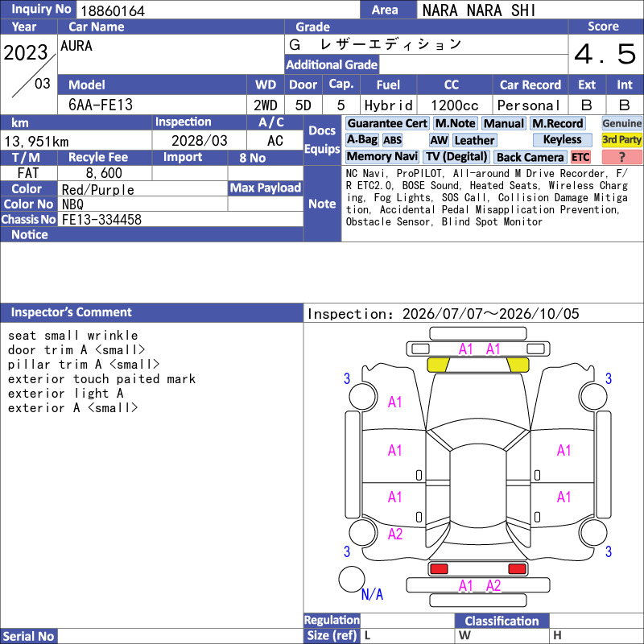The height and width of the screenshot is (644, 644).
Task: Click the Serial No label
Action: [x=28, y=636]
